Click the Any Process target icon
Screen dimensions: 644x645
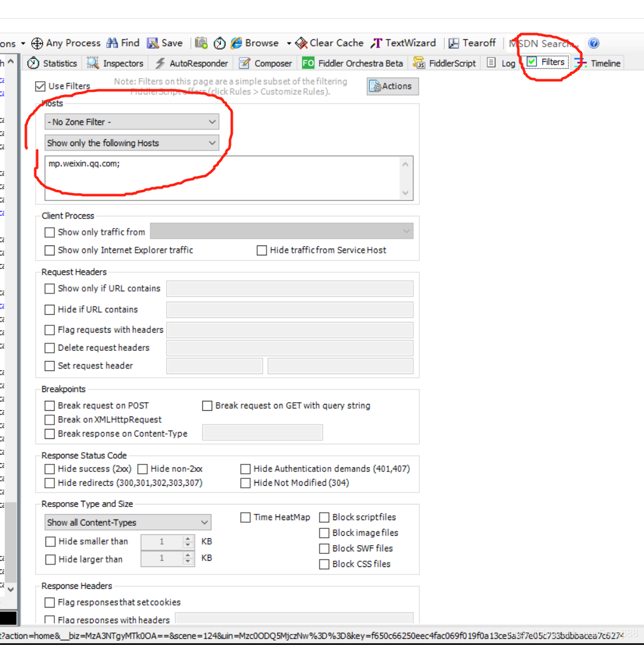click(x=37, y=43)
